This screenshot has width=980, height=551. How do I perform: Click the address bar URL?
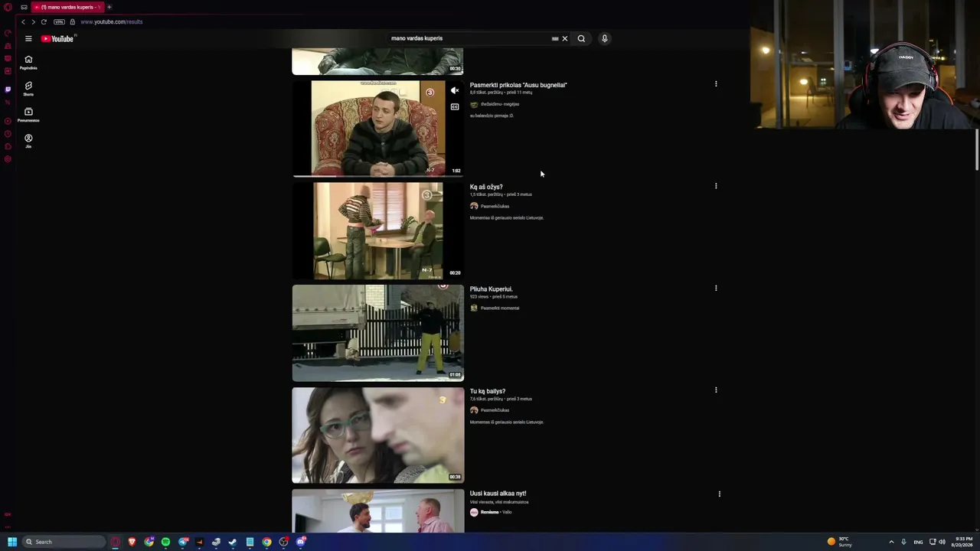pos(112,21)
